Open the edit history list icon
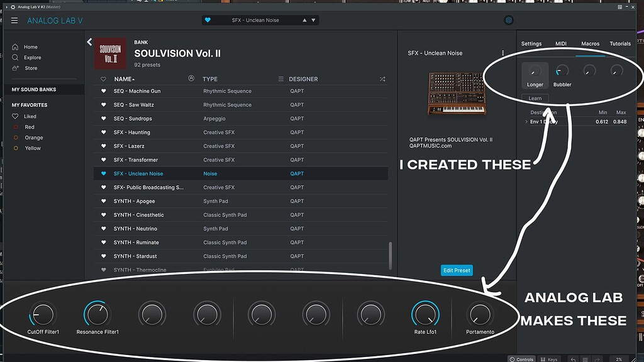The height and width of the screenshot is (362, 644). (586, 359)
